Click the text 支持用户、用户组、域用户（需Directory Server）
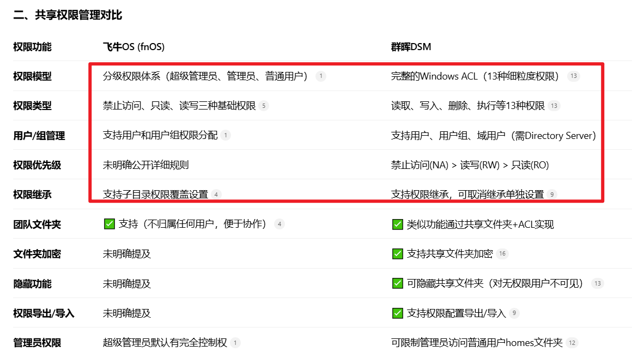632x364 pixels. [494, 136]
